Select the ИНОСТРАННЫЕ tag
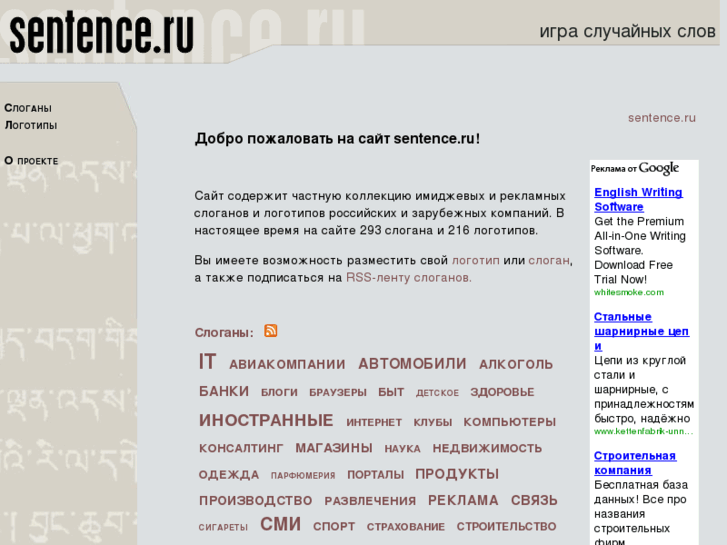727x545 pixels. click(266, 420)
